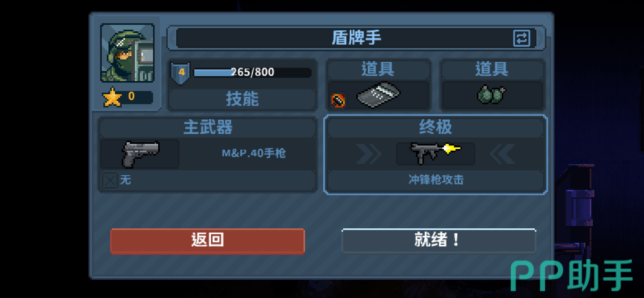Open the 技能 skills panel
The width and height of the screenshot is (644, 298).
[x=242, y=99]
